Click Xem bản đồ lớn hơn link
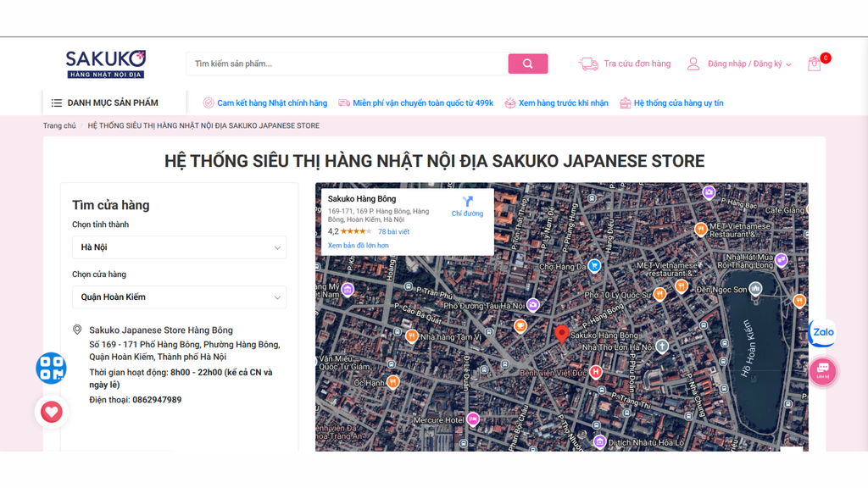This screenshot has height=488, width=868. (359, 246)
